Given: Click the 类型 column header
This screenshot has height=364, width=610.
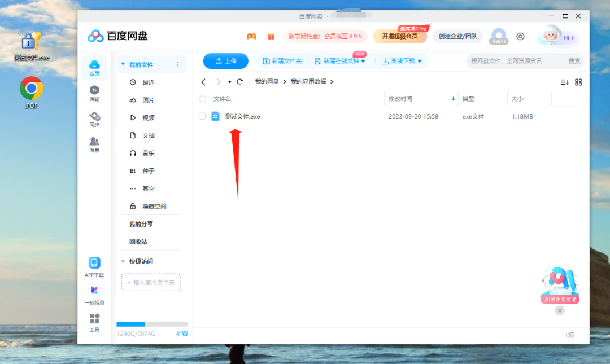Looking at the screenshot, I should point(468,99).
